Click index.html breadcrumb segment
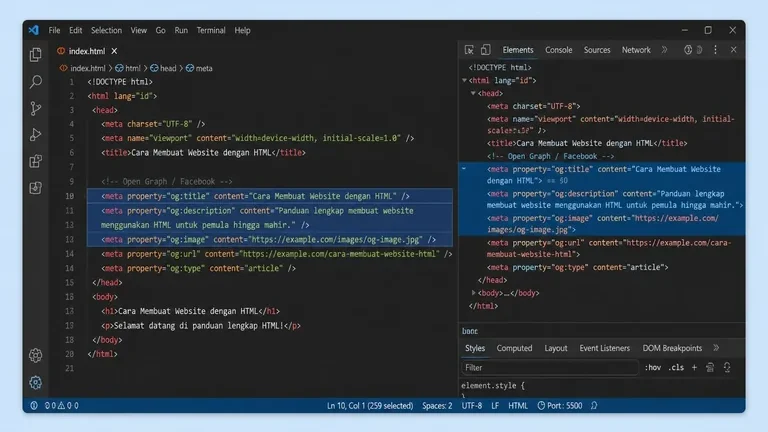768x432 pixels. 83,68
